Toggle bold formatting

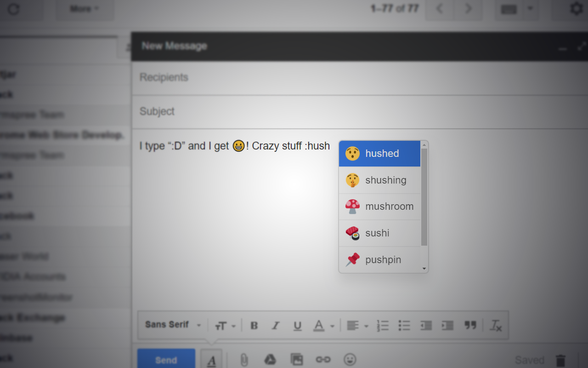(254, 326)
